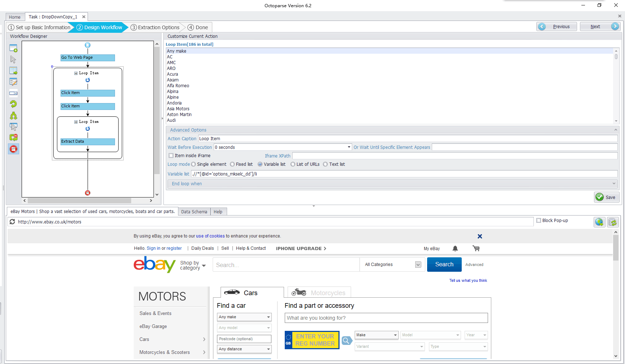
Task: Open eBay notifications bell
Action: point(455,248)
